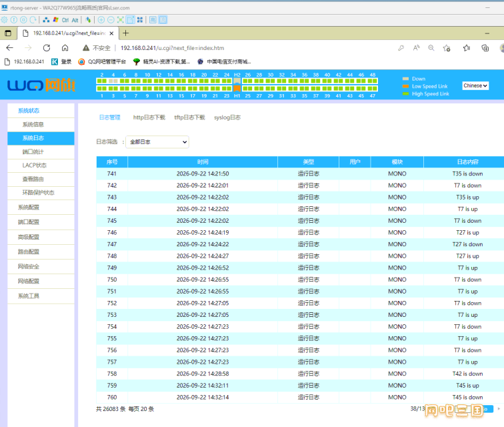Open the 192.168.0.241 bookmark
Image resolution: width=504 pixels, height=427 pixels.
[x=25, y=61]
